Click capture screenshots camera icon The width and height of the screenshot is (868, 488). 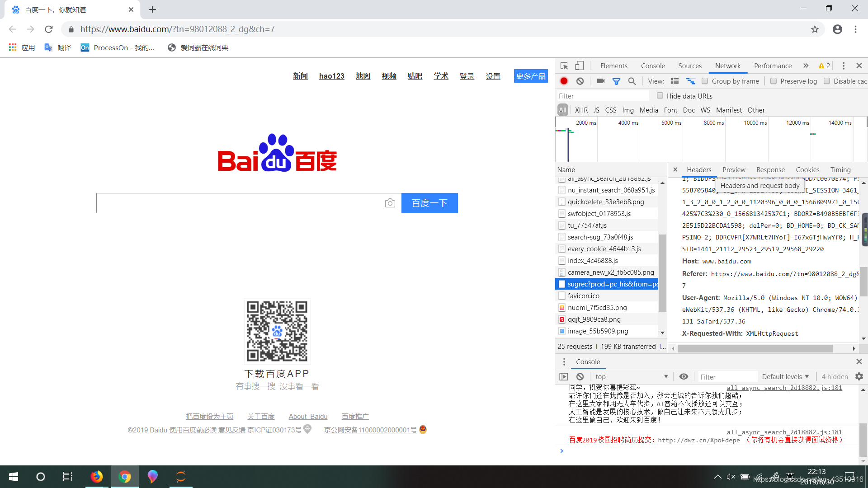(x=601, y=81)
